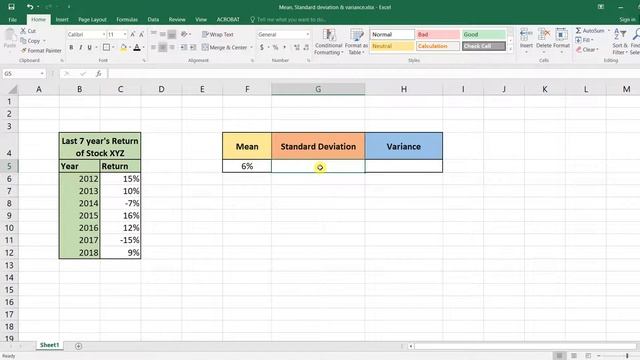
Task: Switch to the Formulas tab
Action: click(x=127, y=20)
